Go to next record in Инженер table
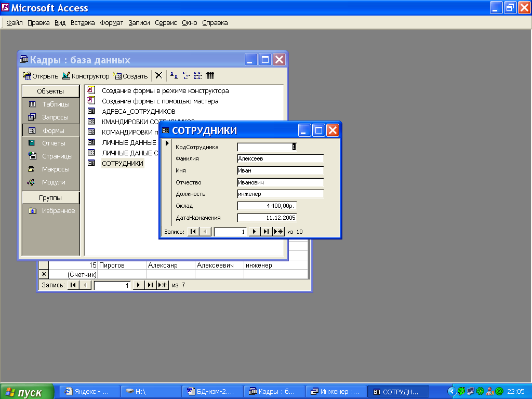This screenshot has width=532, height=399. pyautogui.click(x=138, y=285)
